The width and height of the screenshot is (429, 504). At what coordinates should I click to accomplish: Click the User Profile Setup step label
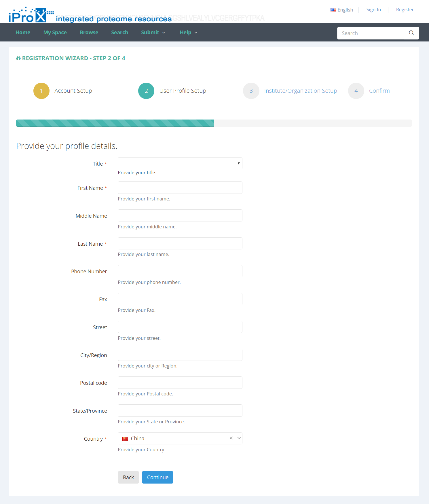(x=183, y=91)
